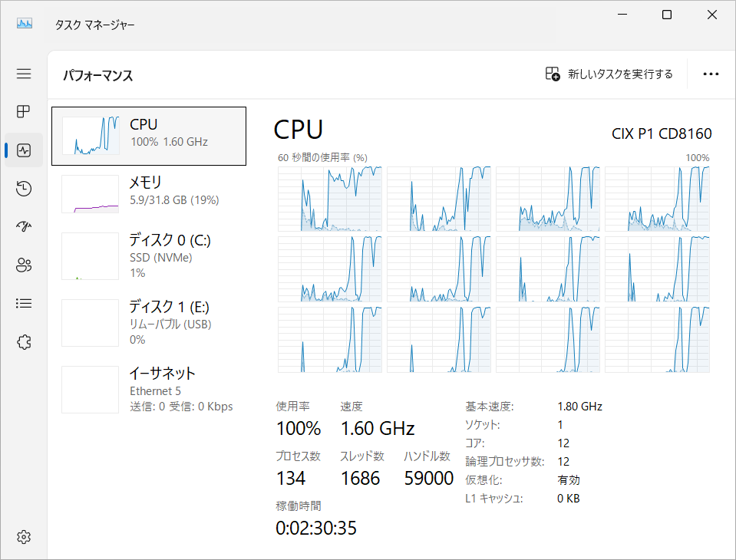Select the イーサネット Ethernet 5 item
This screenshot has width=736, height=560.
click(149, 390)
